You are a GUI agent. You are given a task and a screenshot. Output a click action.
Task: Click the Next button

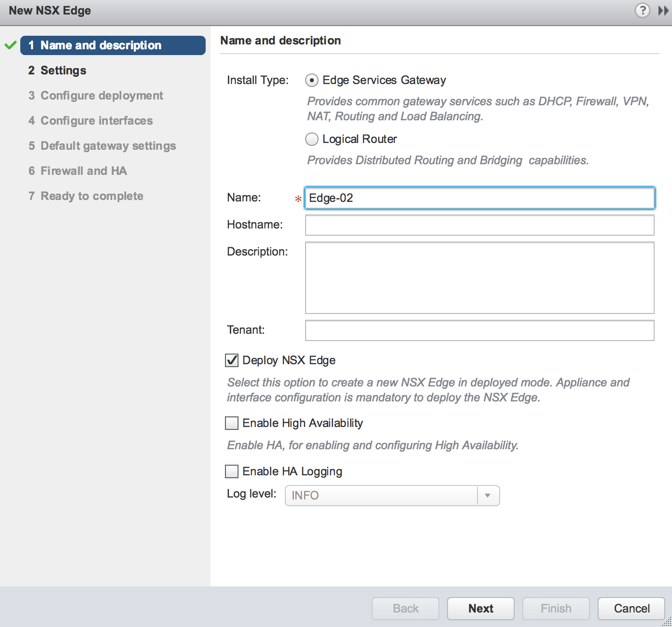480,609
